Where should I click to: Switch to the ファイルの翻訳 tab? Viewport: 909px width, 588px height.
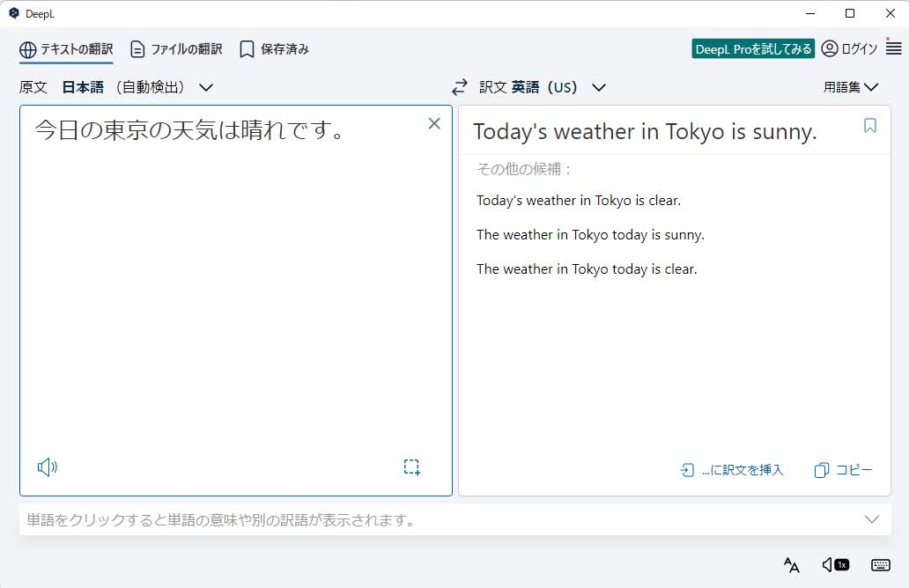click(x=176, y=49)
